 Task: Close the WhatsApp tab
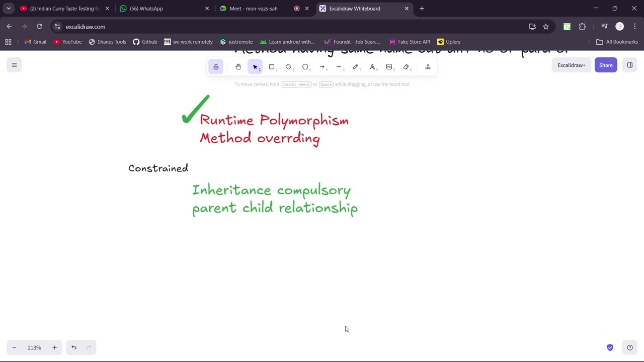pos(207,9)
